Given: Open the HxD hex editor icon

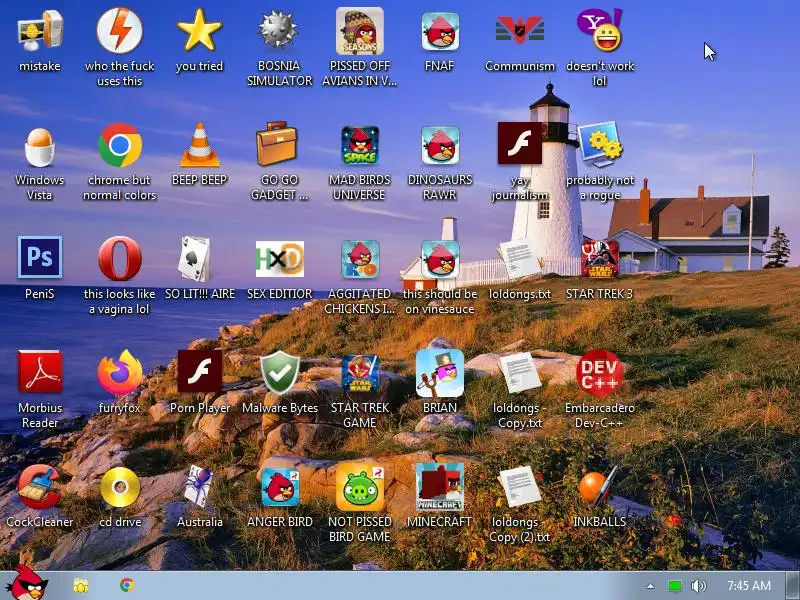Looking at the screenshot, I should click(x=280, y=259).
